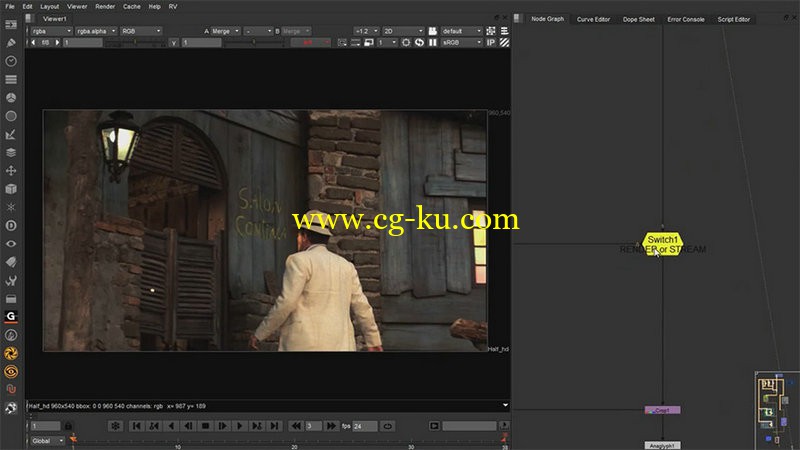Viewport: 800px width, 450px height.
Task: Open the A input Merge dropdown
Action: (x=225, y=31)
